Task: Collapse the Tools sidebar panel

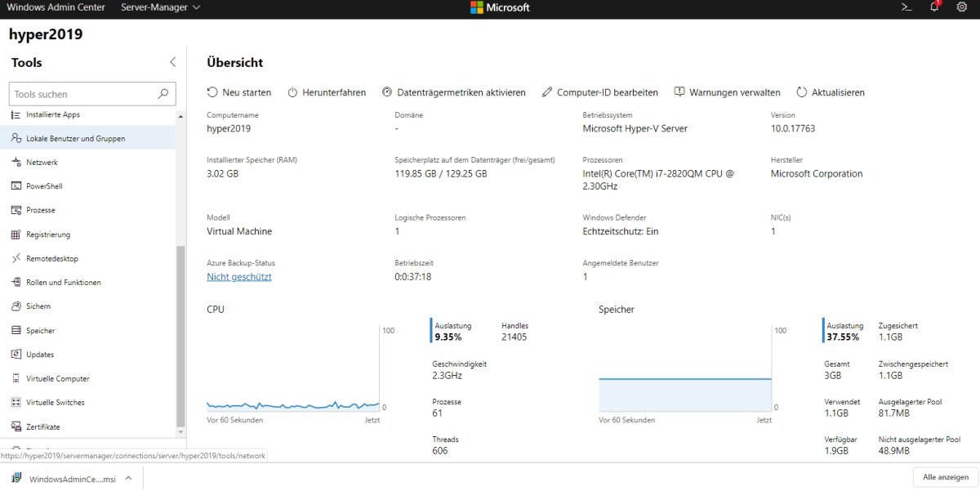Action: pos(172,61)
